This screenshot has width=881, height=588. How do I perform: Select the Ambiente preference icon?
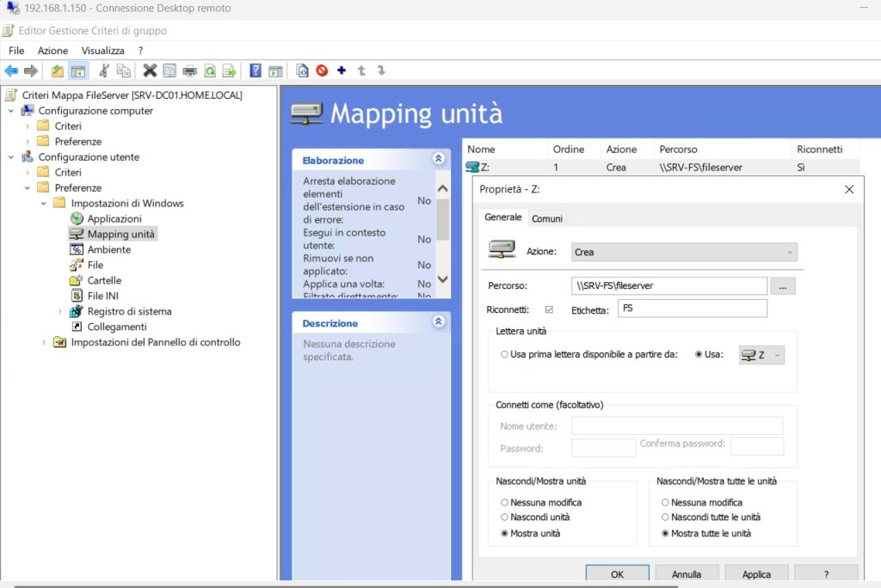pos(77,249)
